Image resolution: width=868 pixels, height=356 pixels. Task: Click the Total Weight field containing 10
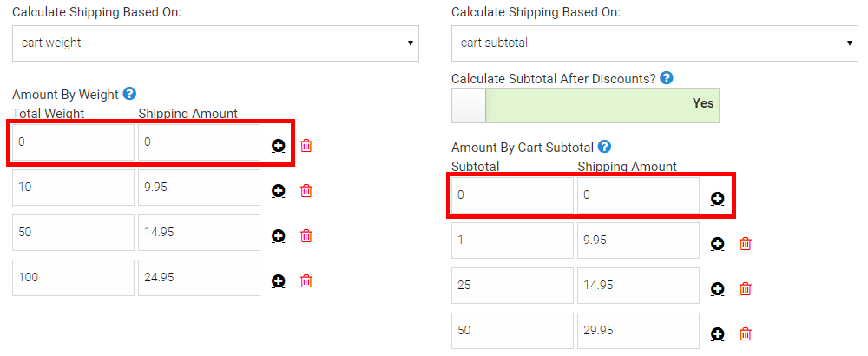(x=73, y=188)
